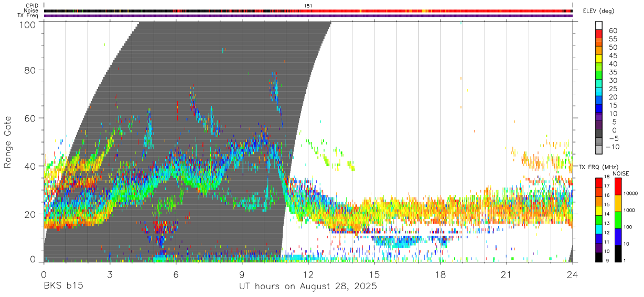644x297 pixels.
Task: Click x-axis tick label 6
Action: coord(176,275)
